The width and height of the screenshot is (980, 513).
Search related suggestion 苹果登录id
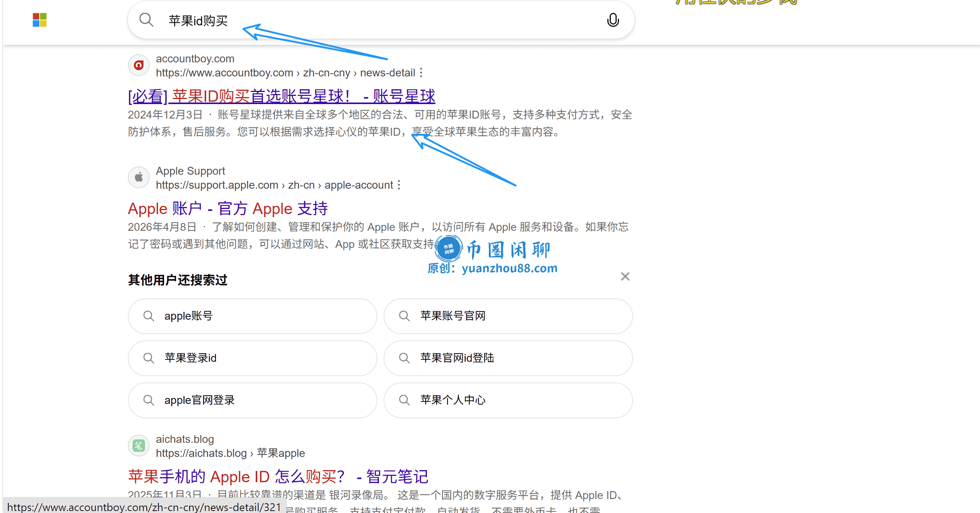click(253, 358)
